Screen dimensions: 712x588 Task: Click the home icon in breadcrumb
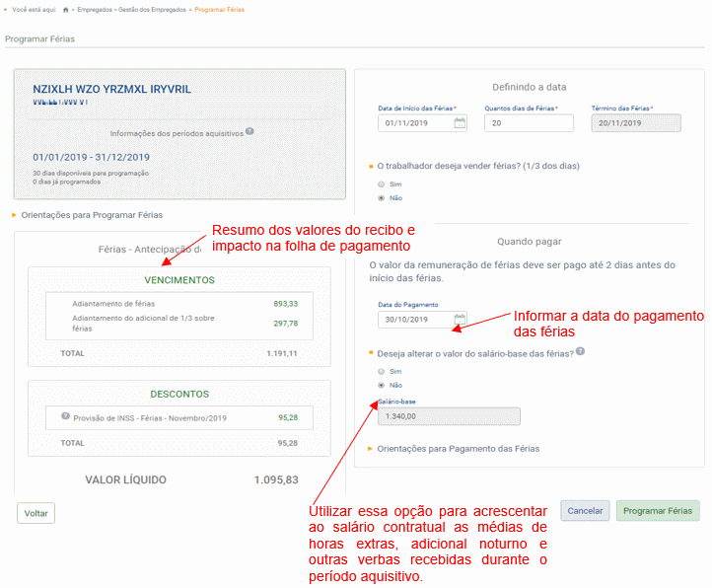(66, 9)
